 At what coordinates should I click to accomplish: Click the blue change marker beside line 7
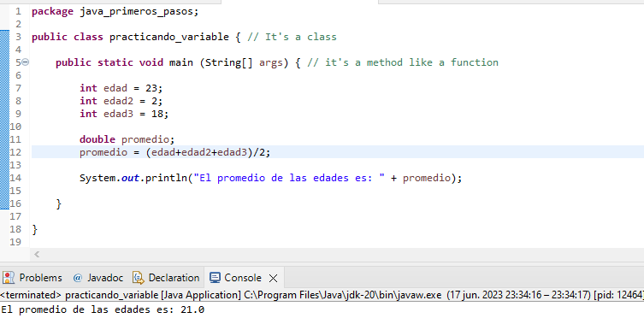(x=4, y=88)
